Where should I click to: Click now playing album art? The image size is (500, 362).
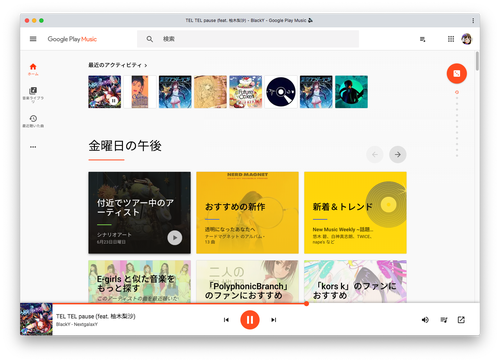click(x=36, y=319)
